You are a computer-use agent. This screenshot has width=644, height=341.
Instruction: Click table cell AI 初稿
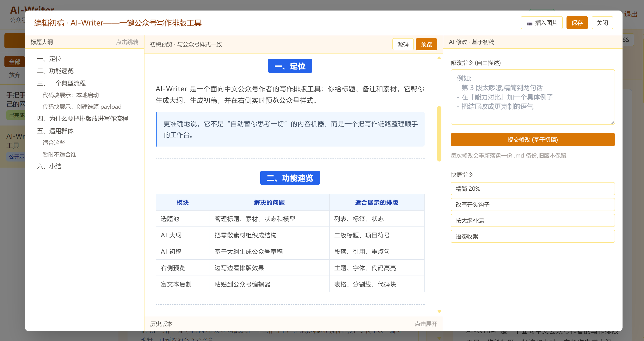(x=183, y=251)
